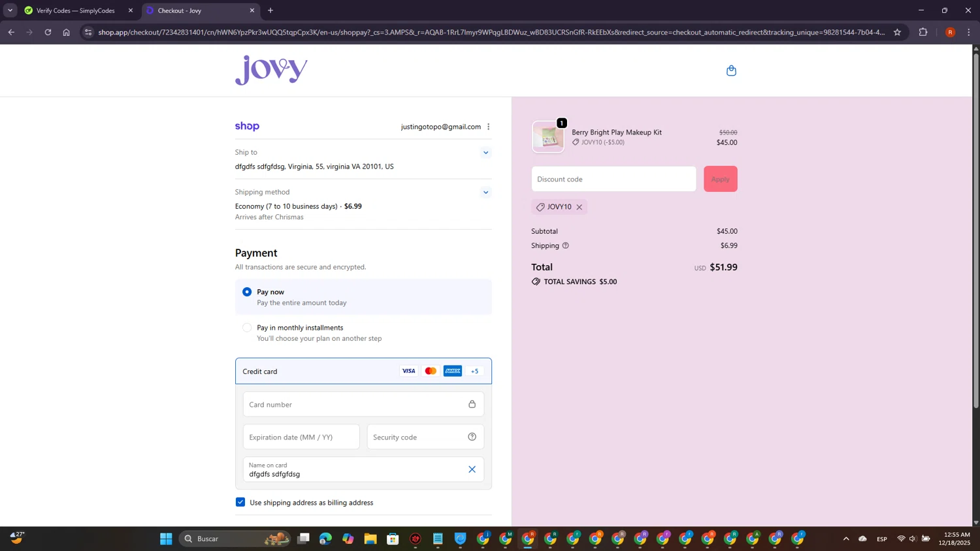This screenshot has width=980, height=551.
Task: Click the Shop Pay logo
Action: tap(247, 127)
